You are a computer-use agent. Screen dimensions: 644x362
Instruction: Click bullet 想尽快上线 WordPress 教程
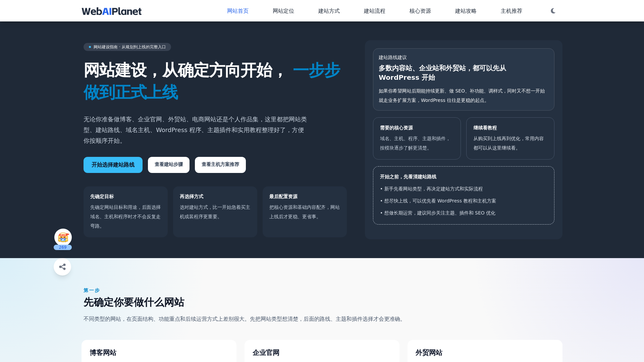tap(438, 201)
